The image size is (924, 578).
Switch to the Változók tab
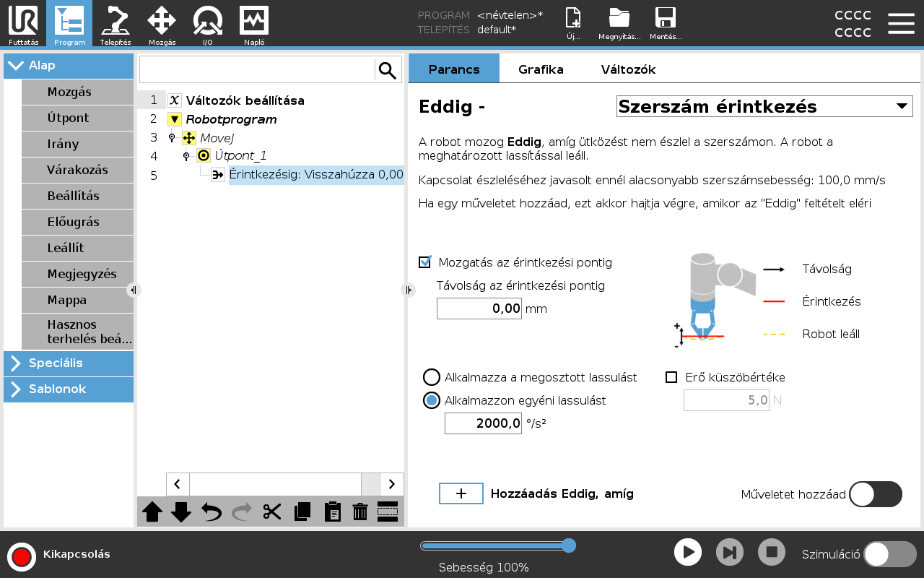pyautogui.click(x=628, y=69)
